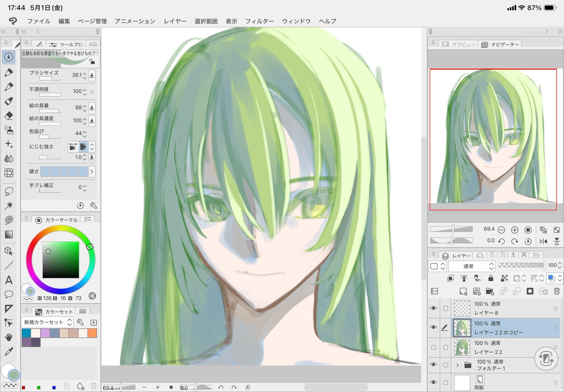Select the Eraser tool

pos(8,116)
